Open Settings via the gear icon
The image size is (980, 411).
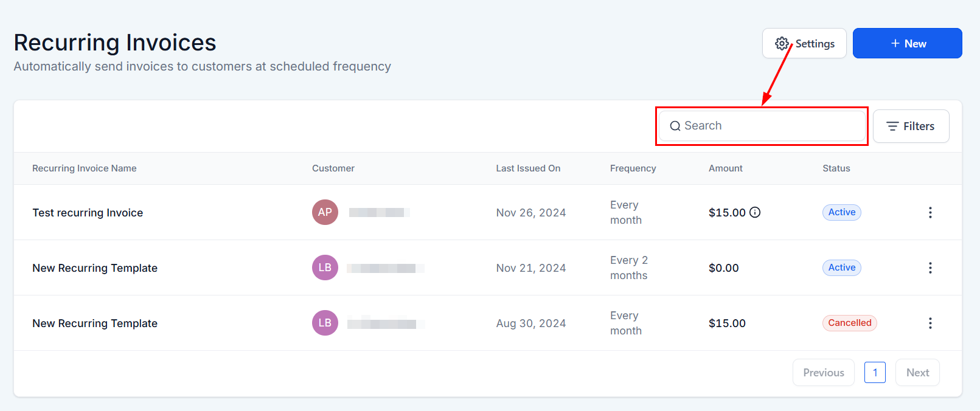coord(782,44)
